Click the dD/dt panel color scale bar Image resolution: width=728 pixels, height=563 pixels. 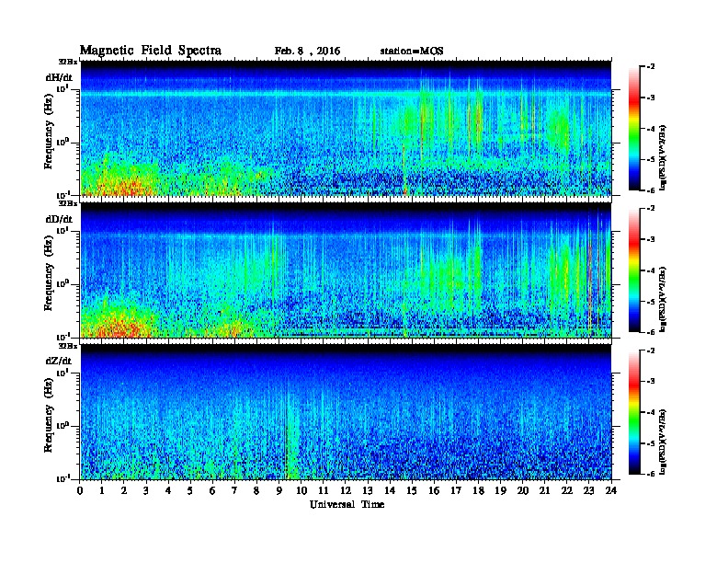(634, 270)
